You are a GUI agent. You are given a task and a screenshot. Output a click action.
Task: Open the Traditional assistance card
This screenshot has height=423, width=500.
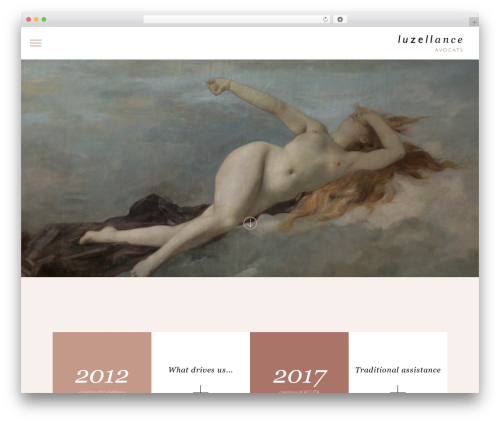[398, 362]
